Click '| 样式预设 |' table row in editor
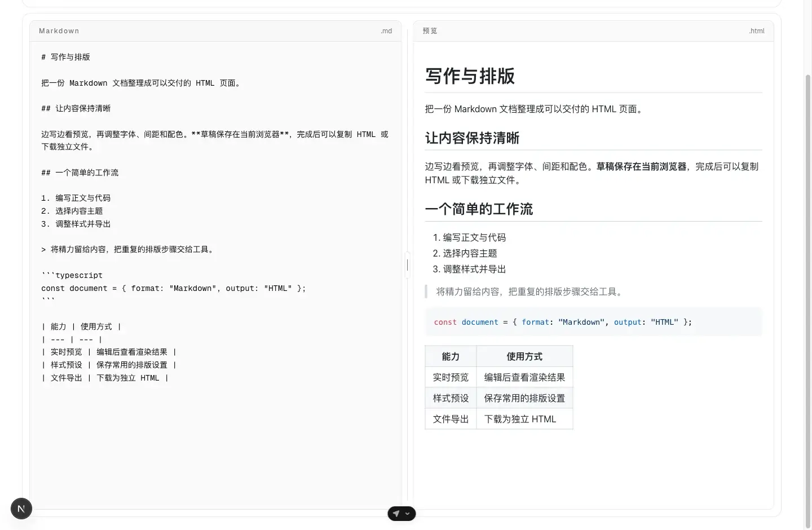The height and width of the screenshot is (530, 812). pos(109,365)
